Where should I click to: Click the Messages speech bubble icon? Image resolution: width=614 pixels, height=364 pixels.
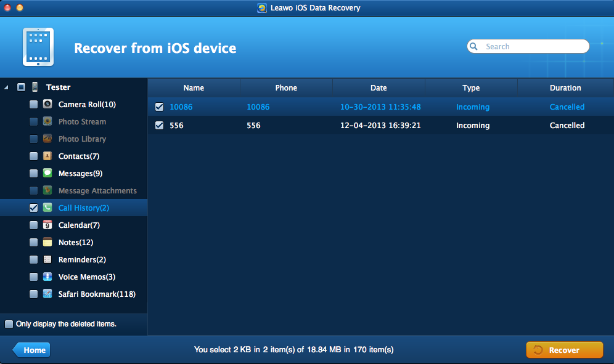tap(47, 173)
